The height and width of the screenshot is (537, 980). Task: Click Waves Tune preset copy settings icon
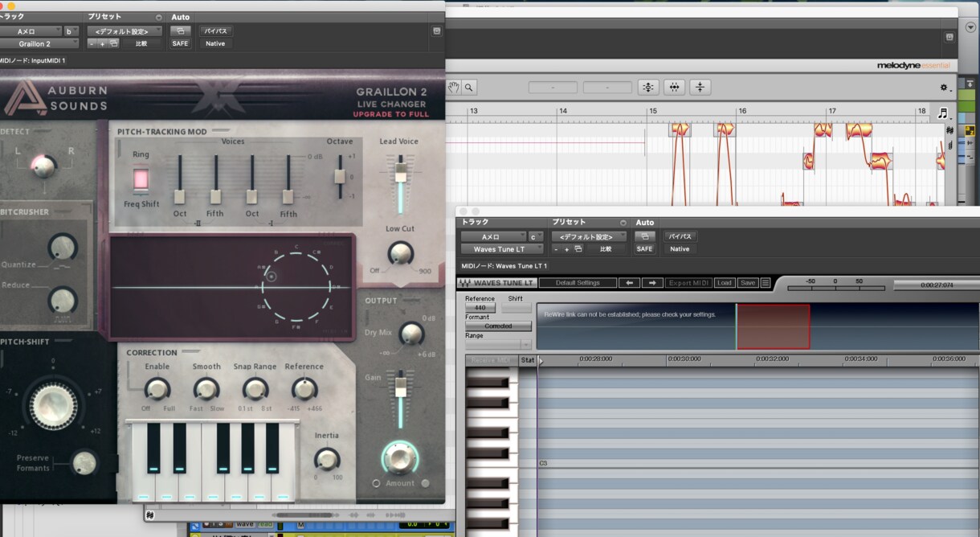pos(578,249)
